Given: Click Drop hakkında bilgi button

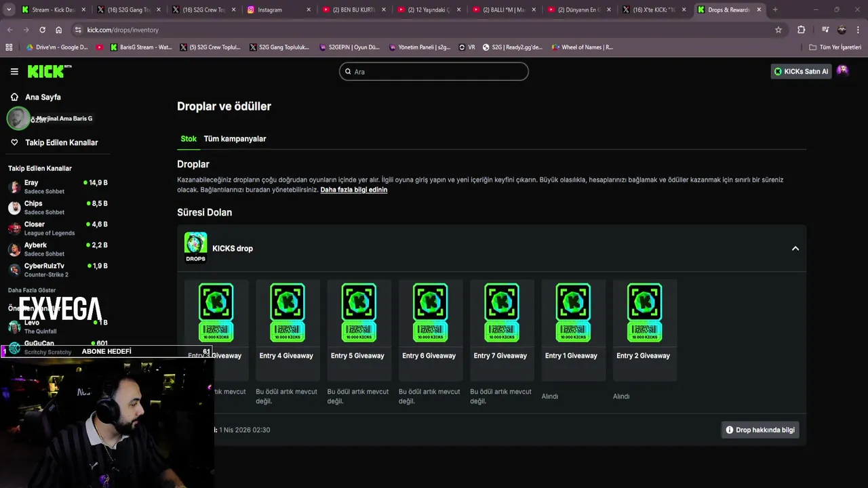Looking at the screenshot, I should [x=760, y=430].
